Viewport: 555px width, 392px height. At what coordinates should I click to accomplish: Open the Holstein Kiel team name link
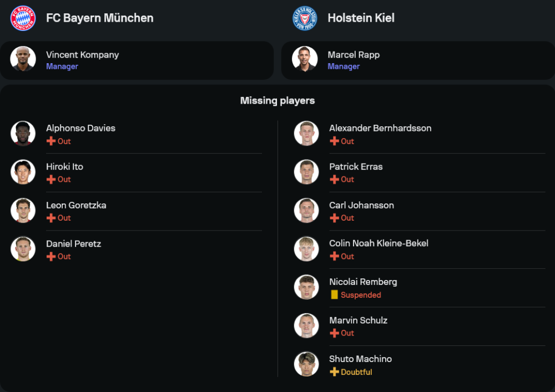[361, 18]
